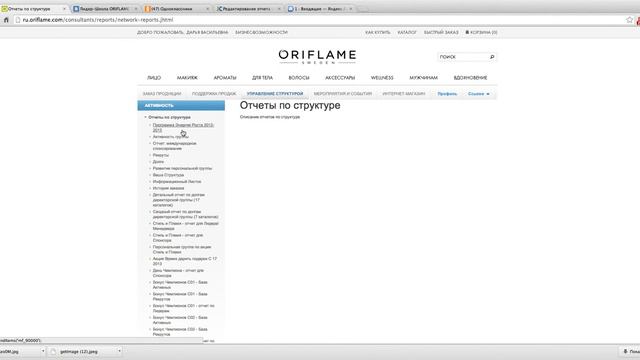Click the Как купить link

tap(378, 32)
